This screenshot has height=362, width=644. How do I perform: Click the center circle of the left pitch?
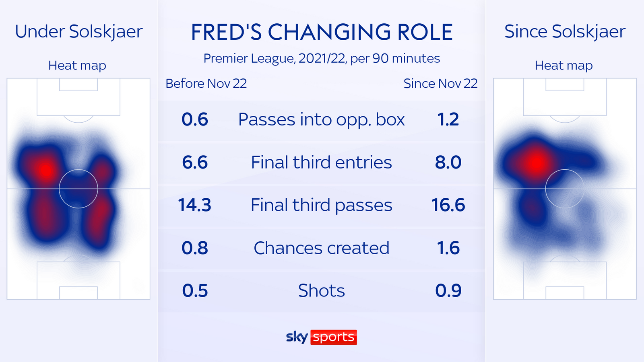(x=78, y=189)
